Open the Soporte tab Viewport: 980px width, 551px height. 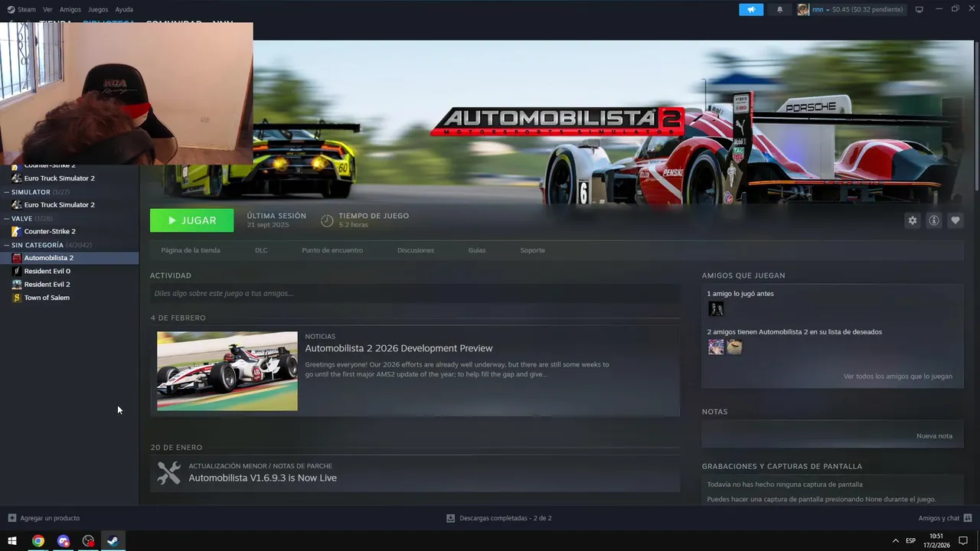tap(533, 250)
